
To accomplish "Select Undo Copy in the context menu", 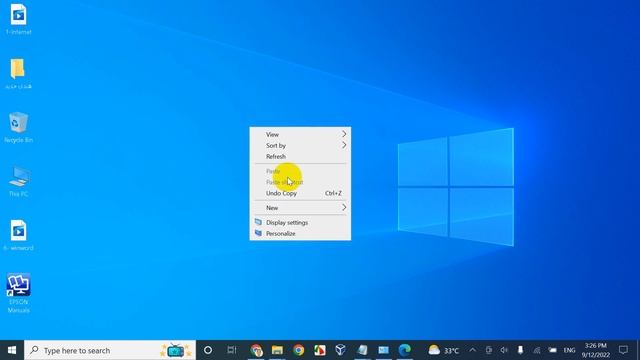I will pyautogui.click(x=300, y=193).
